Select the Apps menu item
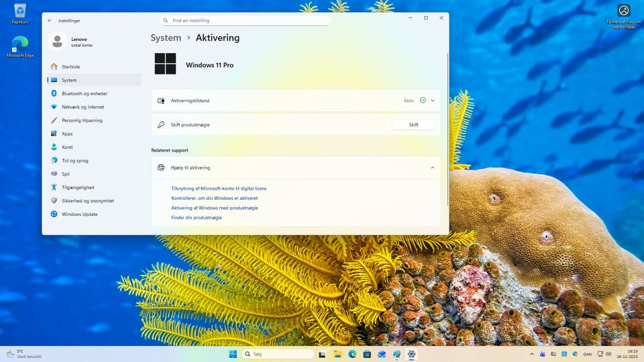The width and height of the screenshot is (644, 362). (67, 134)
